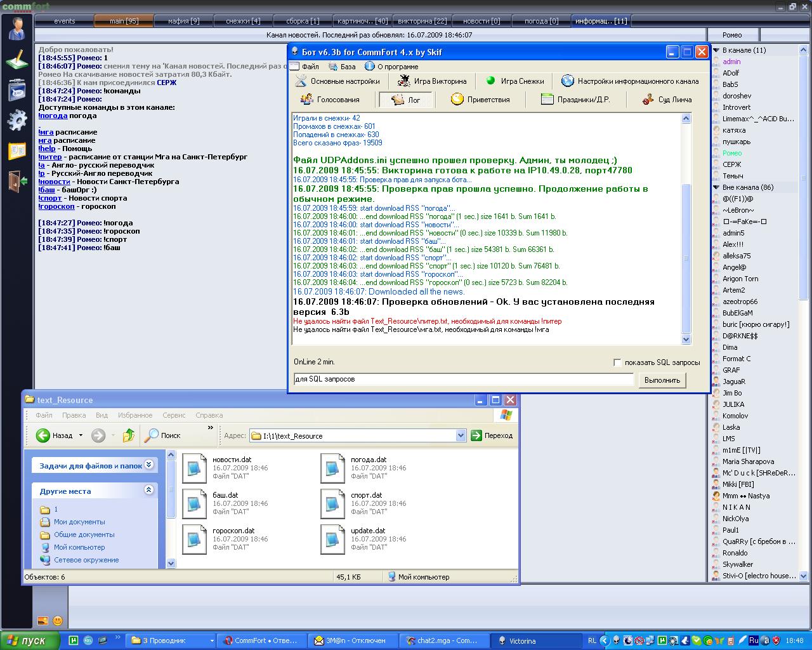Click the exit door icon in left sidebar
This screenshot has height=650, width=812.
16,181
